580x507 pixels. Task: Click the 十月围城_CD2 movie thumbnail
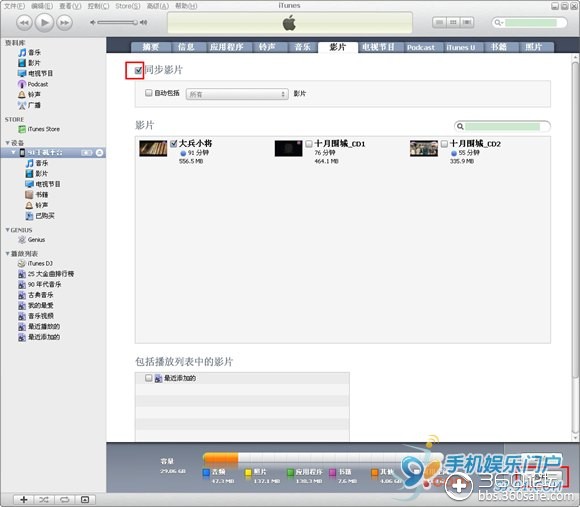point(424,149)
